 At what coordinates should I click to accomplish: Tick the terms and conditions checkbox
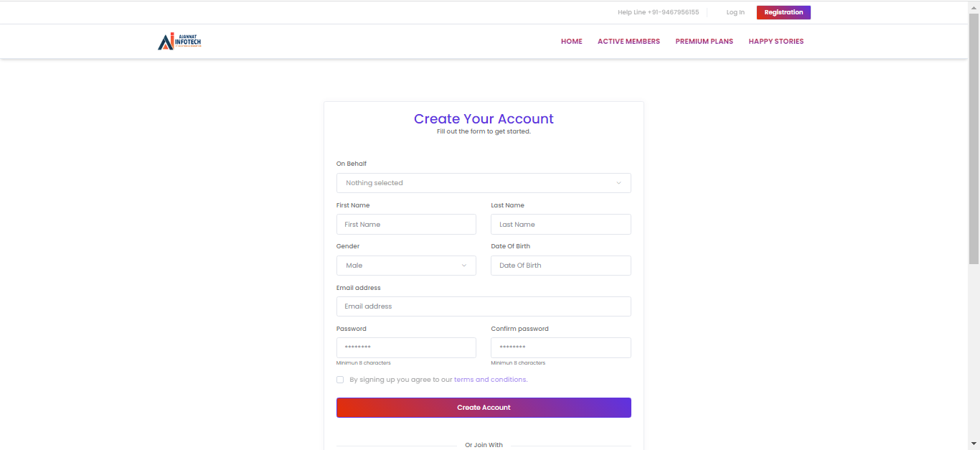coord(340,380)
